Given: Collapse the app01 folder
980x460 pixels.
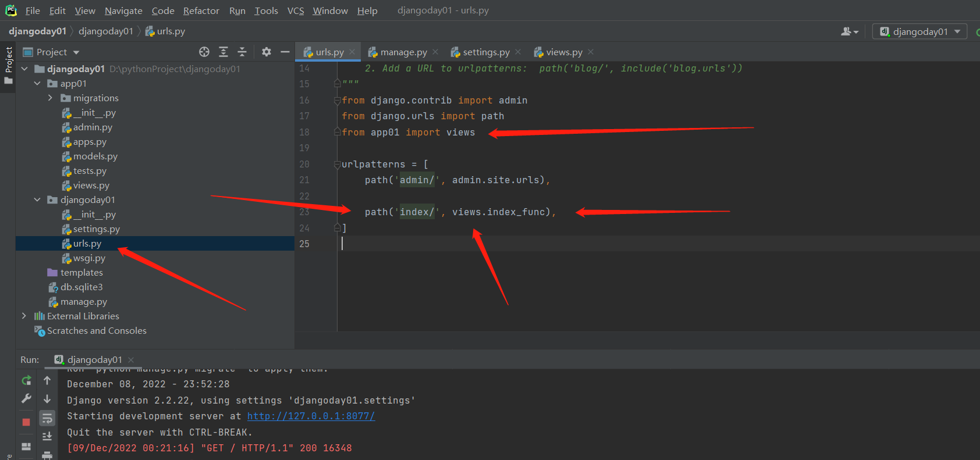Looking at the screenshot, I should click(x=37, y=83).
